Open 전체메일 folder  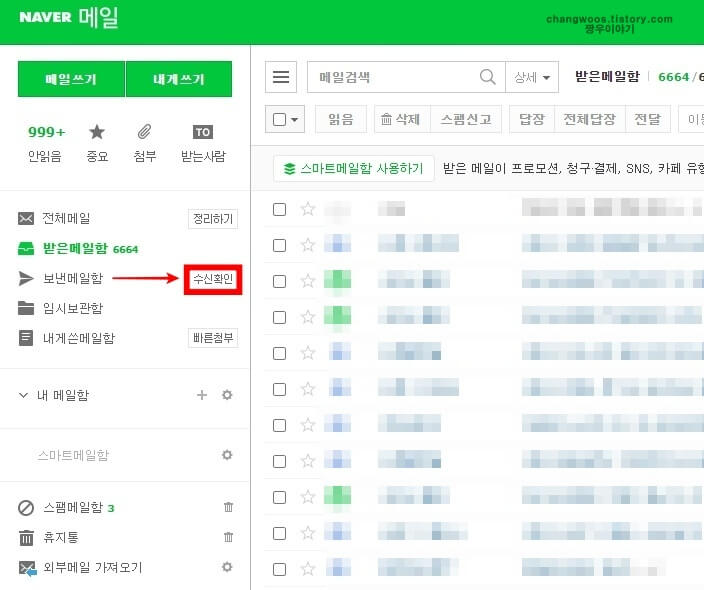pos(66,219)
